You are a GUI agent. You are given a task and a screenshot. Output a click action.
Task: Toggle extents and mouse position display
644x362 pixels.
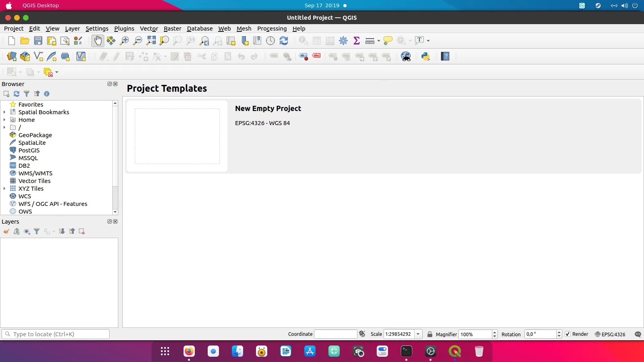[x=362, y=334]
